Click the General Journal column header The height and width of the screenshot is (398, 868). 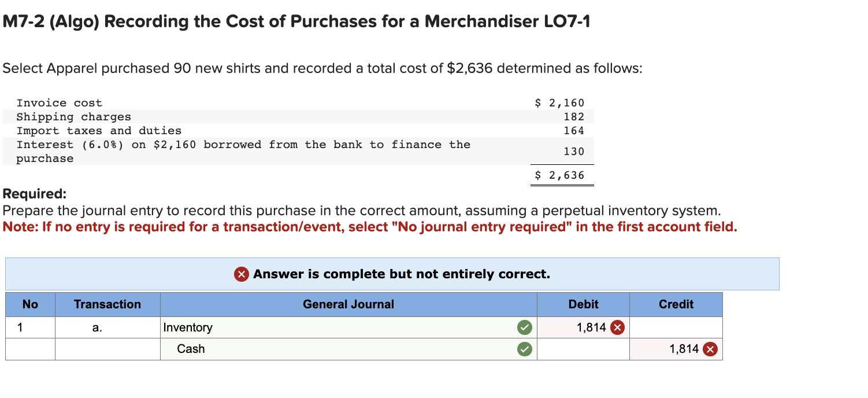click(x=348, y=304)
